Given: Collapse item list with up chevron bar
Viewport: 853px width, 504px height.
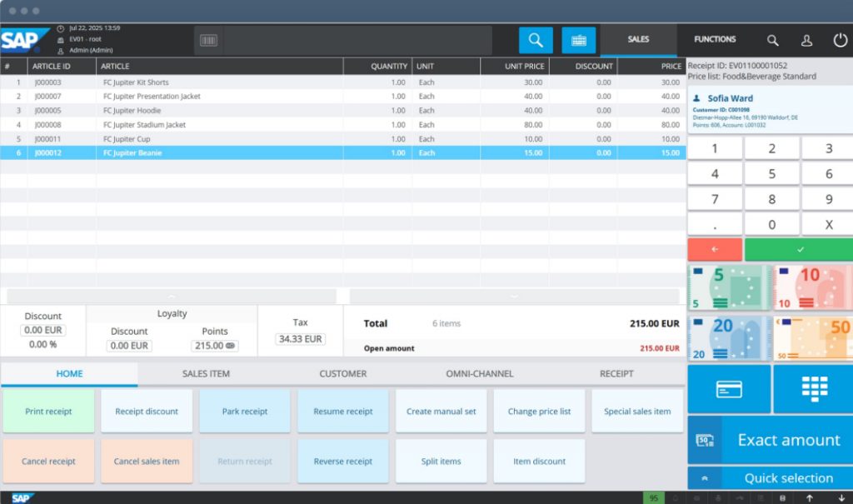Looking at the screenshot, I should [172, 296].
